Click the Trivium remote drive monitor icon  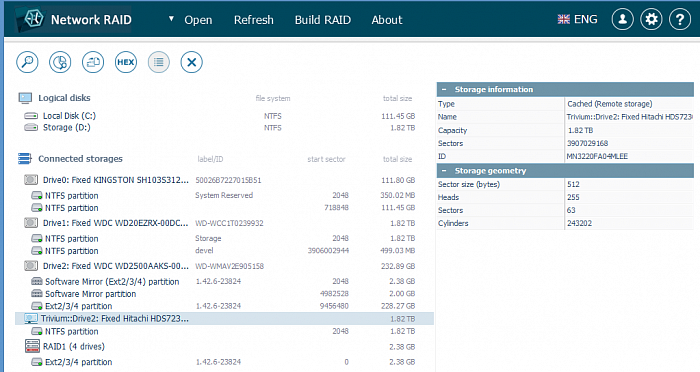[x=30, y=318]
